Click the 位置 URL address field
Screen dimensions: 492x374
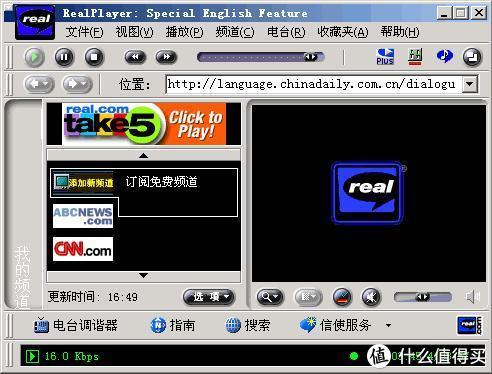pyautogui.click(x=314, y=84)
